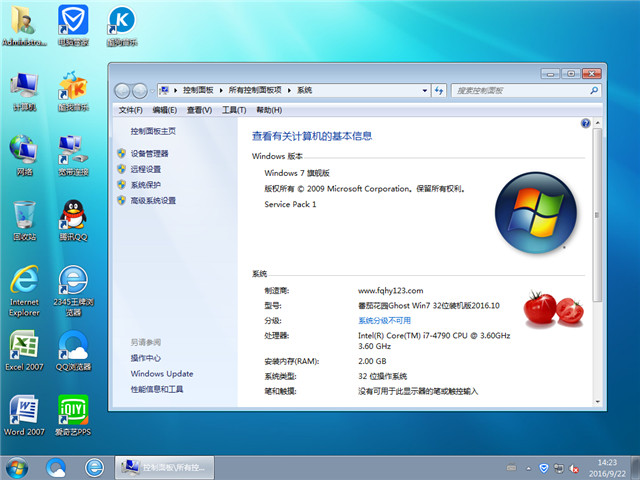The width and height of the screenshot is (640, 480).
Task: Click the Windows 7 旗舰版 text
Action: tap(297, 173)
